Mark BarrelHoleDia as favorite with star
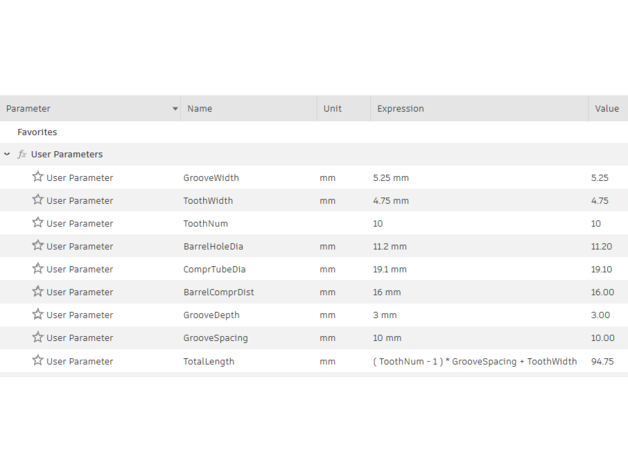The width and height of the screenshot is (628, 472). (38, 245)
